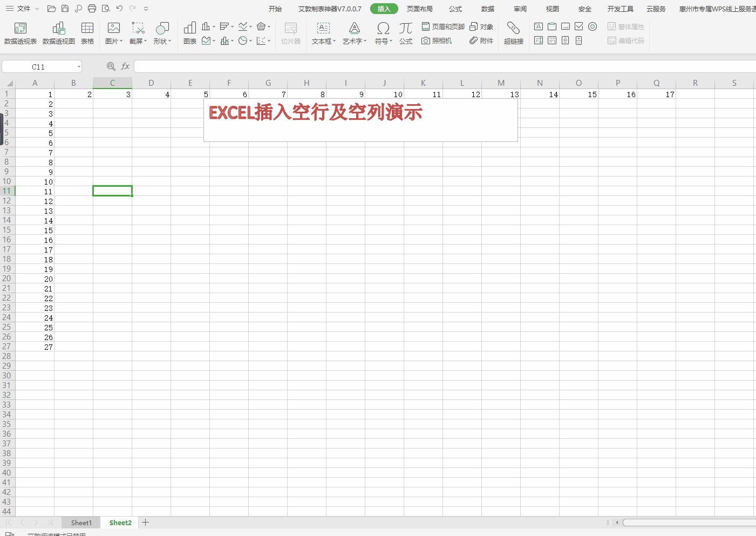Insert a PivotChart (数据透视图)

59,33
